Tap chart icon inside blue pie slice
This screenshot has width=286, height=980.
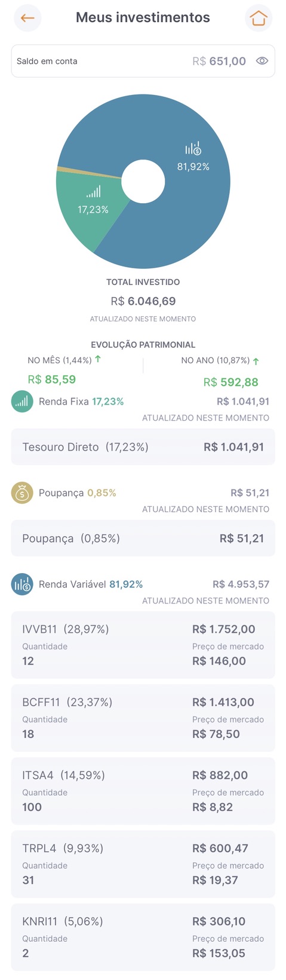click(193, 148)
